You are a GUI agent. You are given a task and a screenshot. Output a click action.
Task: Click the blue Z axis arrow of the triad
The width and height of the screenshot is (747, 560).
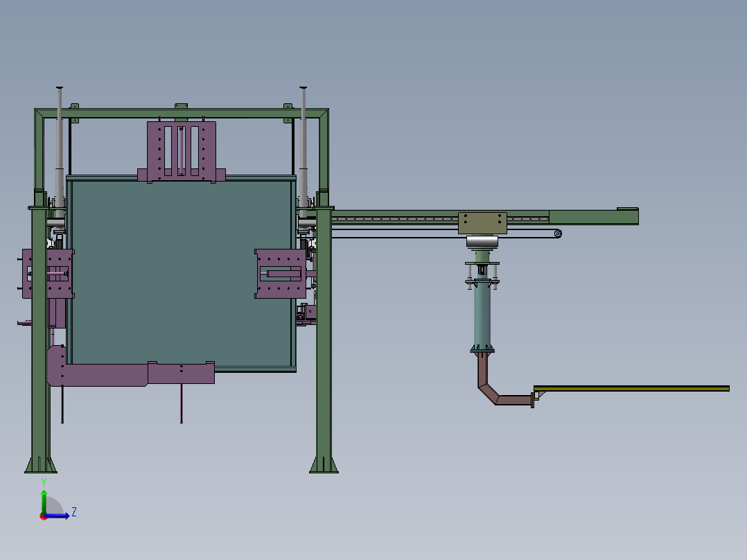(58, 516)
